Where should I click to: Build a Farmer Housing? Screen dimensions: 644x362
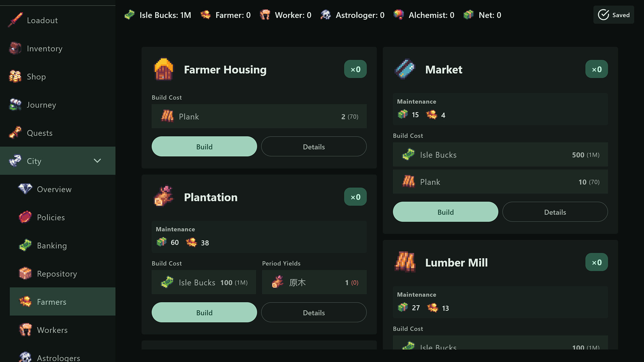[204, 146]
